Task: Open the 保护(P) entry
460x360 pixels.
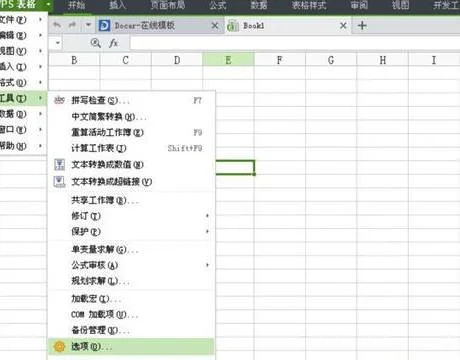Action: [132, 232]
